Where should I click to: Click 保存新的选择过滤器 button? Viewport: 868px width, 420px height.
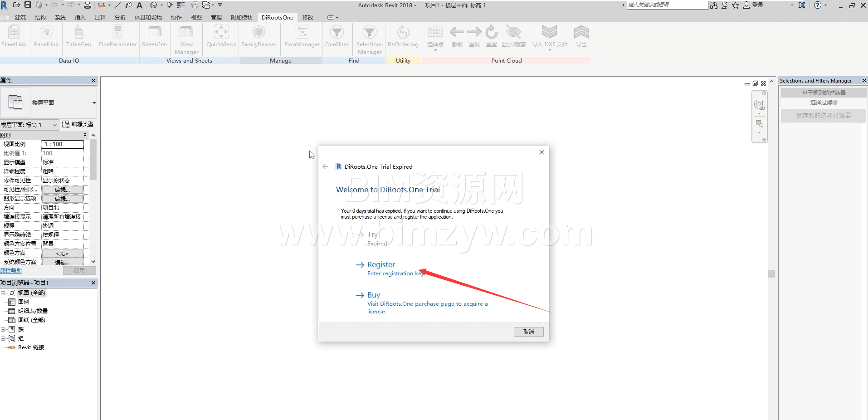coord(824,116)
